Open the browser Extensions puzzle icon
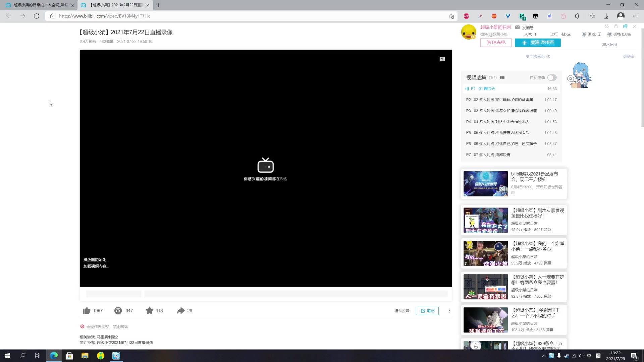 pos(577,16)
